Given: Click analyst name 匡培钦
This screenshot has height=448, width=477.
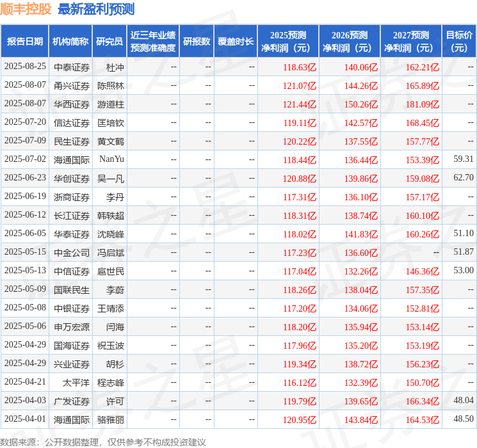Looking at the screenshot, I should (111, 123).
